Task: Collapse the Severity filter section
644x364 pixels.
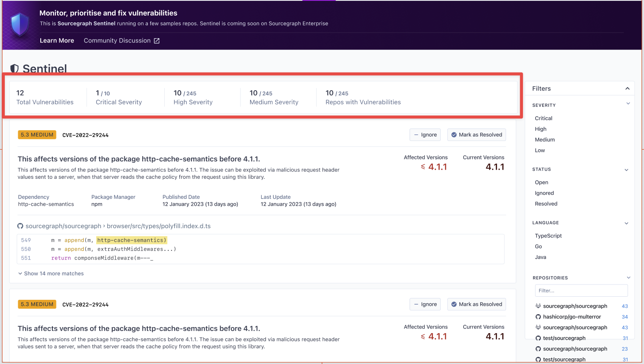Action: coord(628,104)
